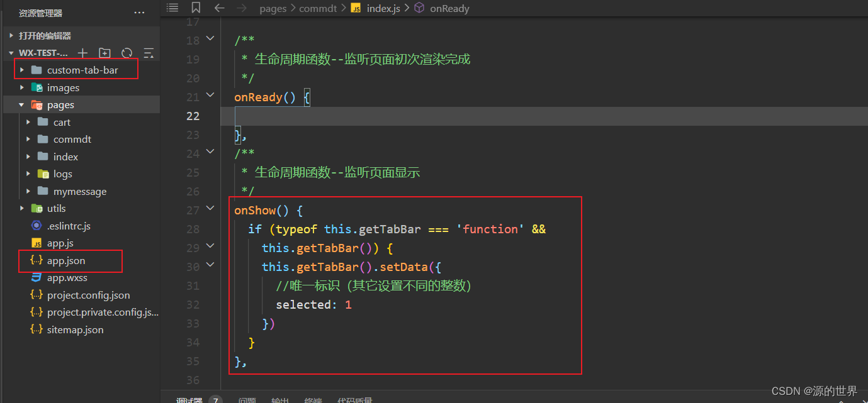Select the commdt breadcrumb segment
Viewport: 868px width, 403px height.
[318, 8]
